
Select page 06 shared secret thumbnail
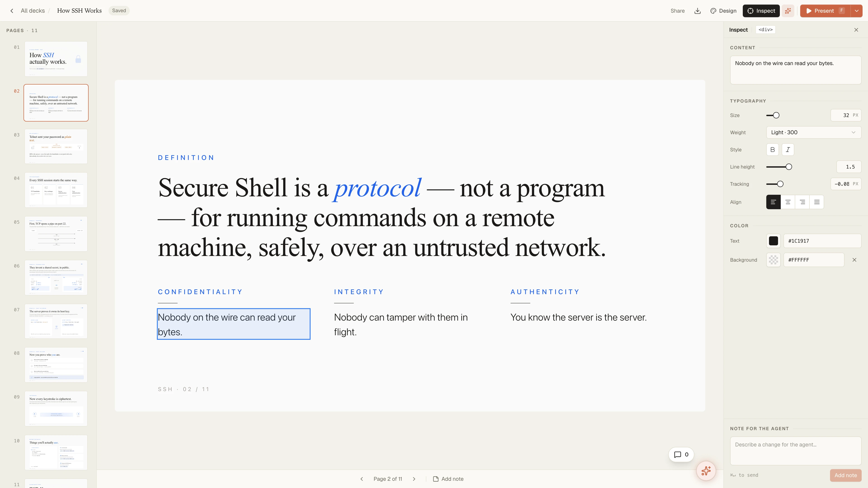[56, 277]
